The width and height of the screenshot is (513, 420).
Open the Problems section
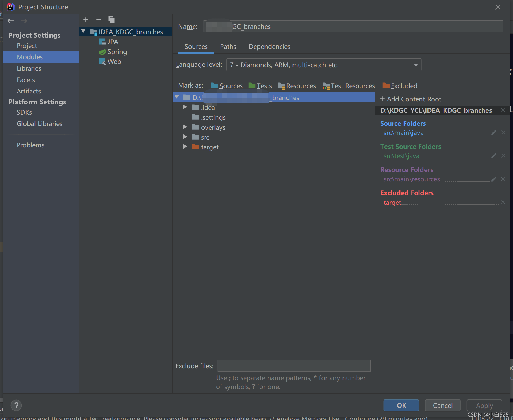31,145
